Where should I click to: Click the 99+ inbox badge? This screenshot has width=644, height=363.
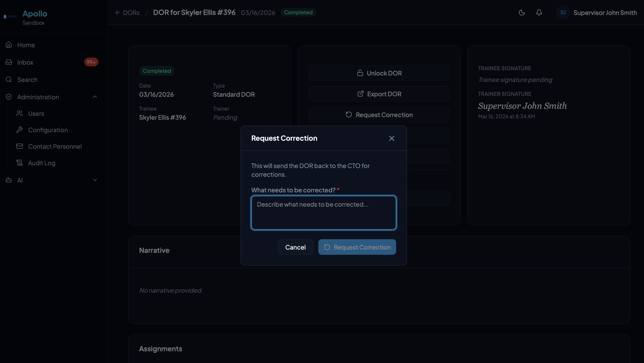click(91, 62)
